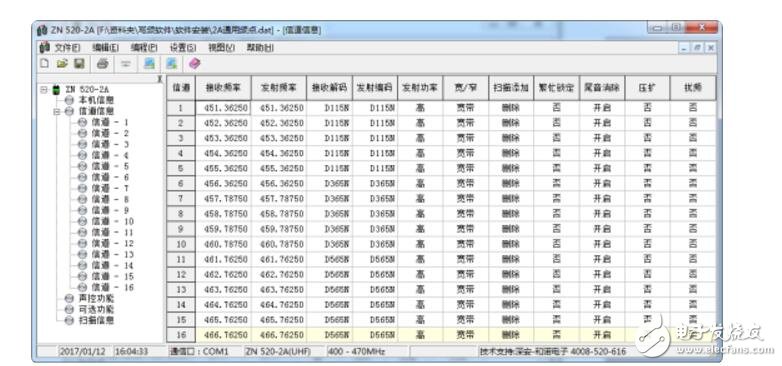Click channel 1 receive frequency cell
The height and width of the screenshot is (366, 782).
223,108
